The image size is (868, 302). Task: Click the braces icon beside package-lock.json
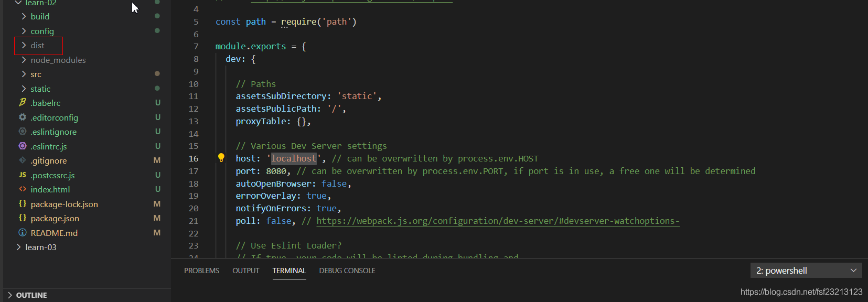pos(23,203)
